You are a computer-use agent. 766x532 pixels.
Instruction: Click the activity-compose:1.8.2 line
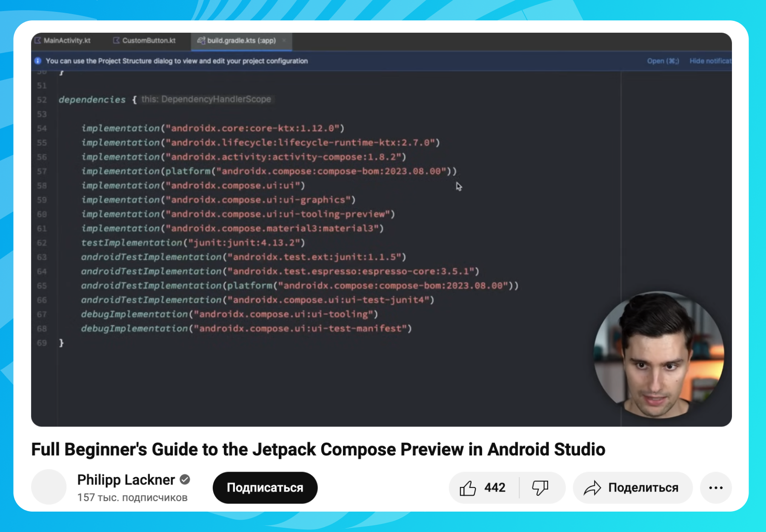tap(244, 157)
